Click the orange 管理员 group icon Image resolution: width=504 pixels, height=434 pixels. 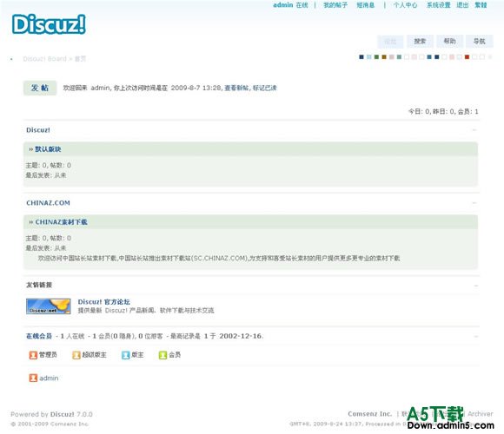click(33, 355)
